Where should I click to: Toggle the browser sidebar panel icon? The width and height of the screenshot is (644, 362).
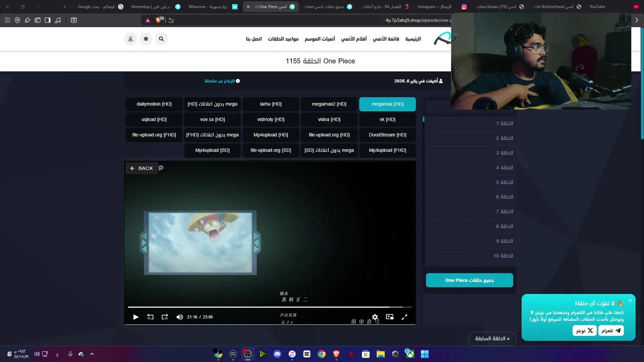pos(47,20)
